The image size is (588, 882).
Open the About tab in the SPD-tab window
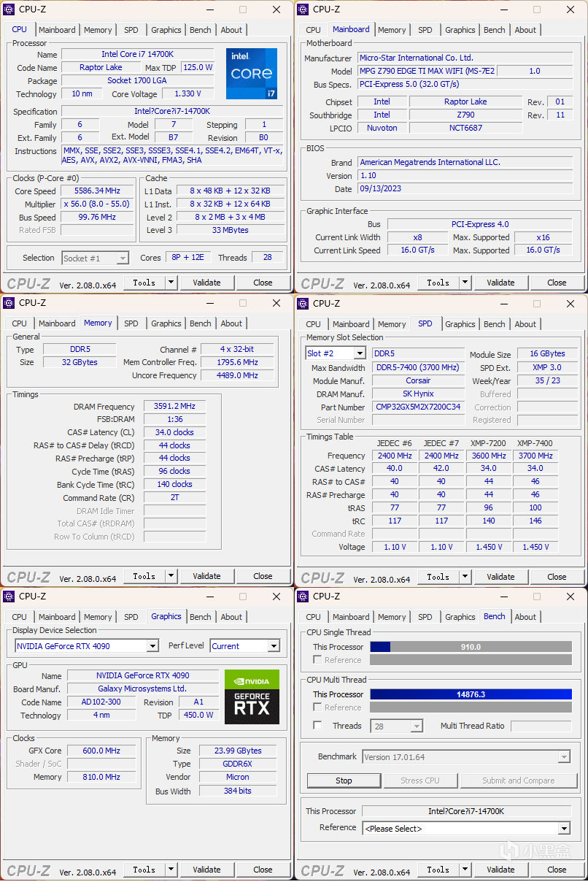point(525,324)
